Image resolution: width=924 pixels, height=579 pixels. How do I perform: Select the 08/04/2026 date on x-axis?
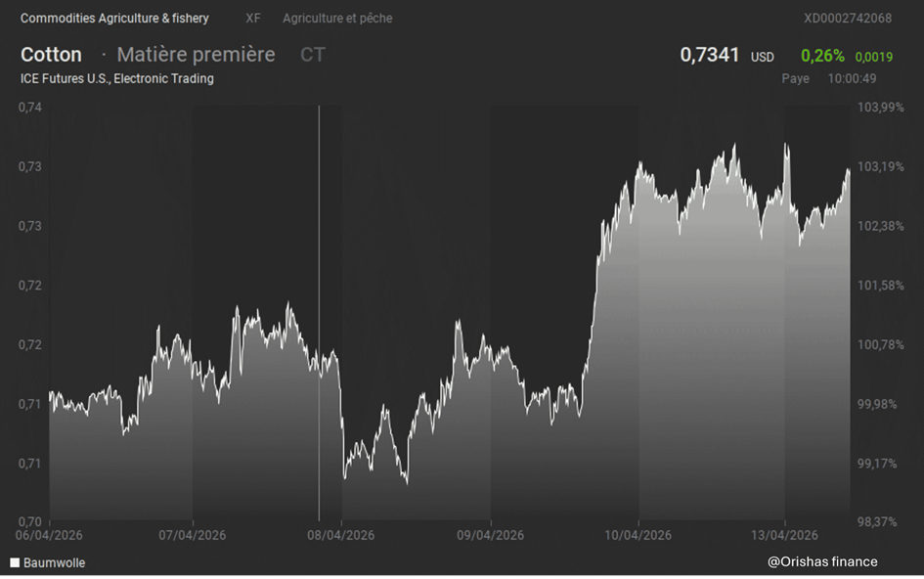tap(340, 535)
